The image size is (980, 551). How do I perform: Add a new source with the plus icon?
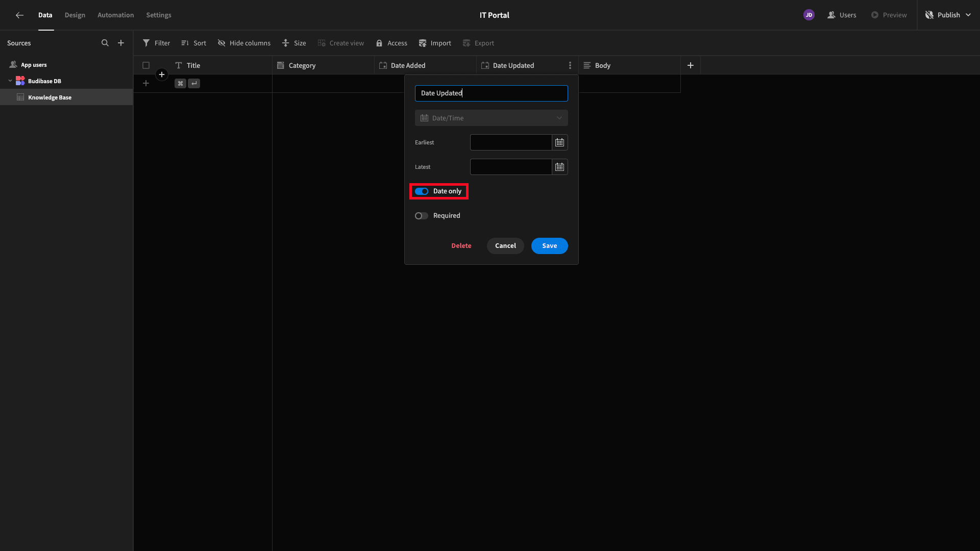pyautogui.click(x=121, y=43)
